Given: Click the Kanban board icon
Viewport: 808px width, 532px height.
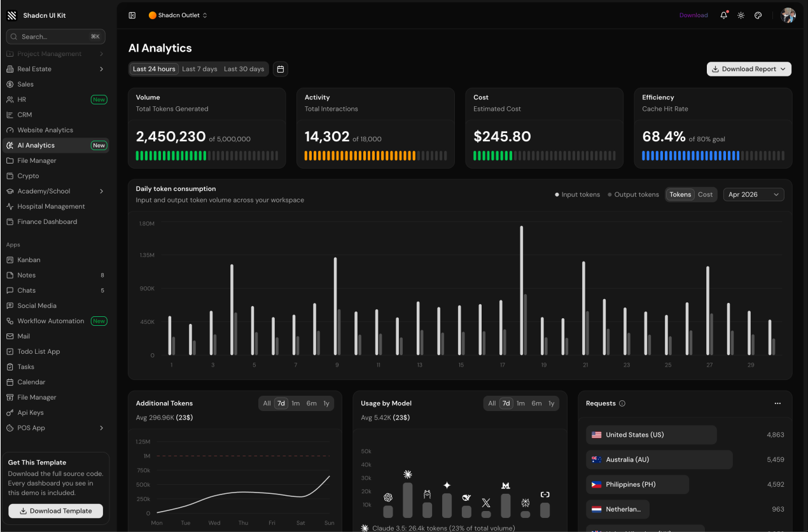Looking at the screenshot, I should pyautogui.click(x=10, y=260).
